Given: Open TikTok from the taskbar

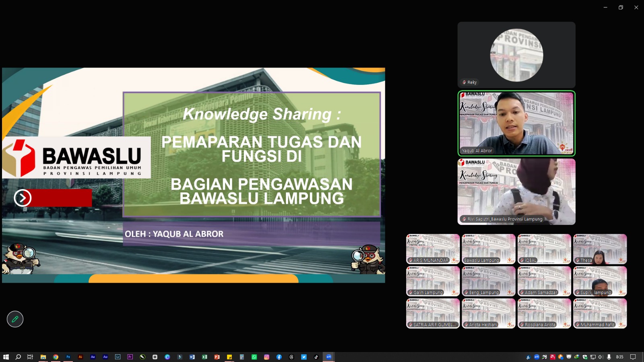Looking at the screenshot, I should (316, 357).
